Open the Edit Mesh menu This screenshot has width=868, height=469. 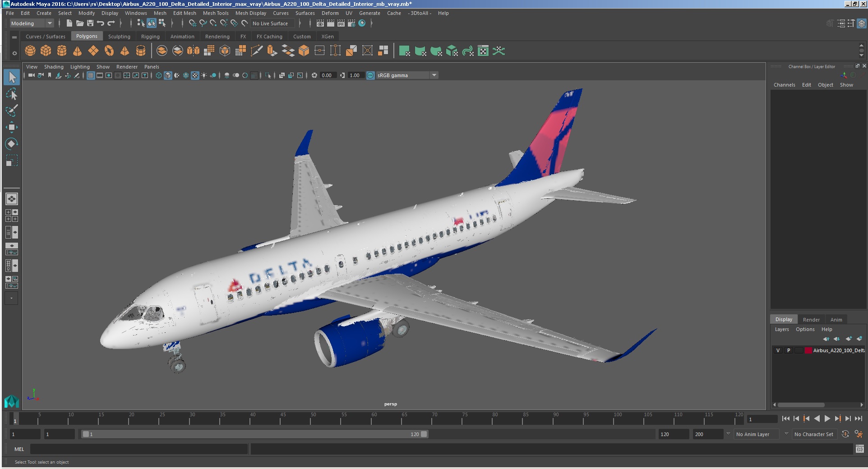point(185,13)
